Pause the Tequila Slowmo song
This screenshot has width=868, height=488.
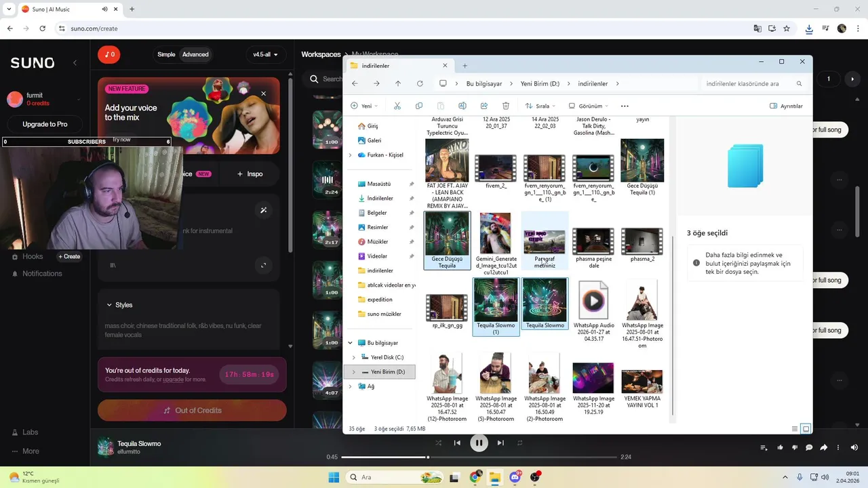point(479,443)
